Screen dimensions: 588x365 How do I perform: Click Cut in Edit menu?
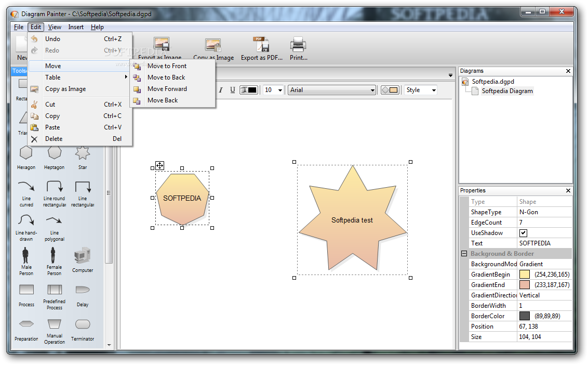(x=80, y=105)
